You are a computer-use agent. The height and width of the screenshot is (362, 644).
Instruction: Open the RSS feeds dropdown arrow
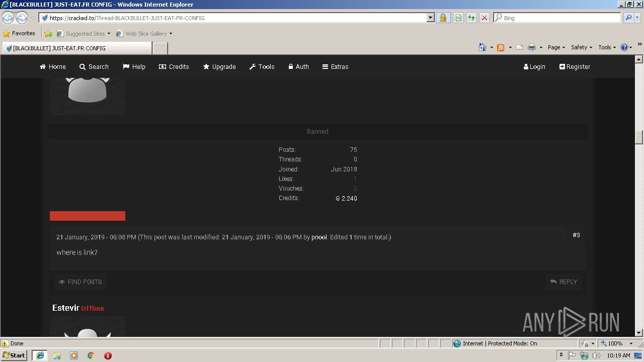pos(510,47)
